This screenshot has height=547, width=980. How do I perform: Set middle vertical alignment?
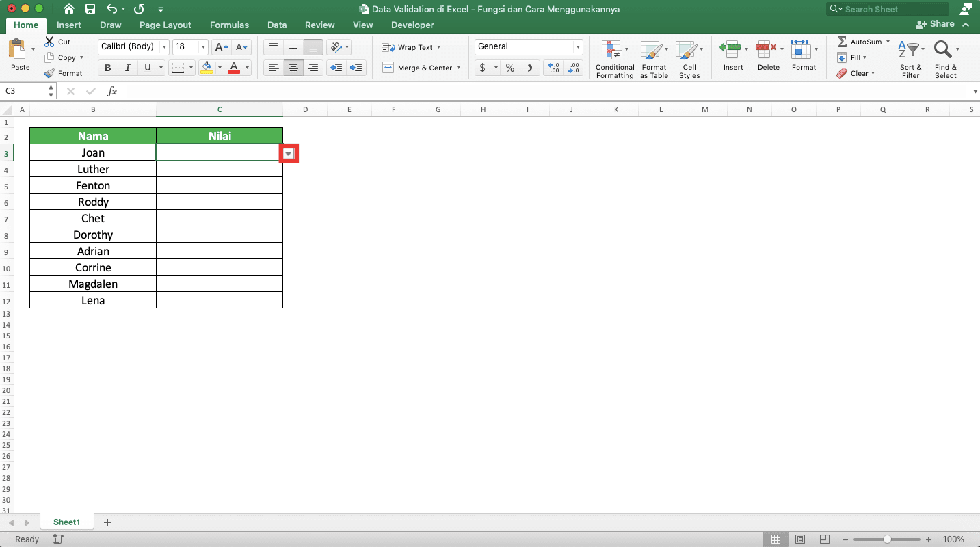[x=293, y=47]
